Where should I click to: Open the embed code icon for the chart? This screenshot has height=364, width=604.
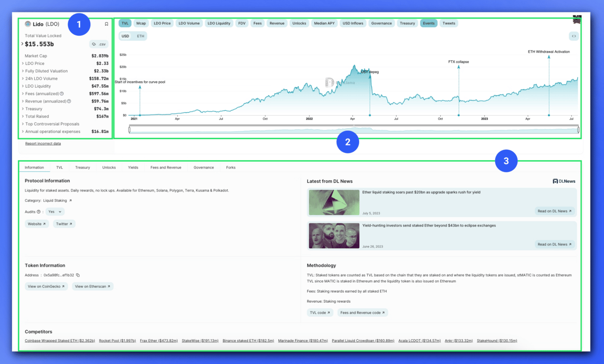(574, 36)
